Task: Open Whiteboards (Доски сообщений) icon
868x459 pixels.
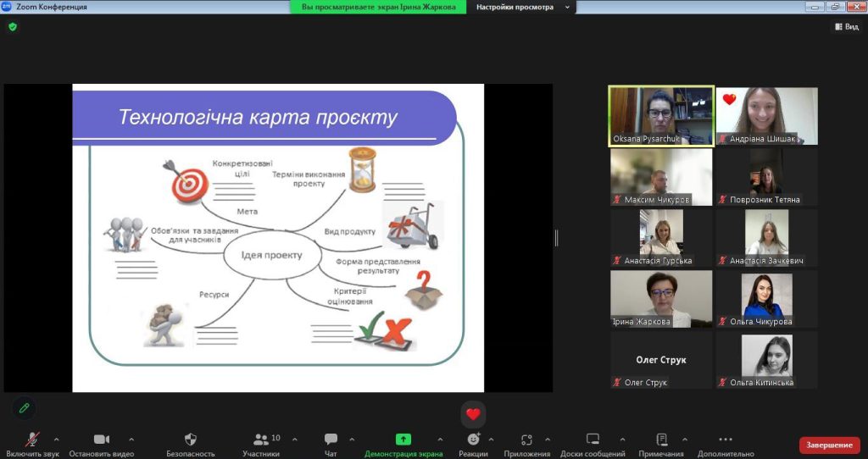Action: (x=593, y=440)
